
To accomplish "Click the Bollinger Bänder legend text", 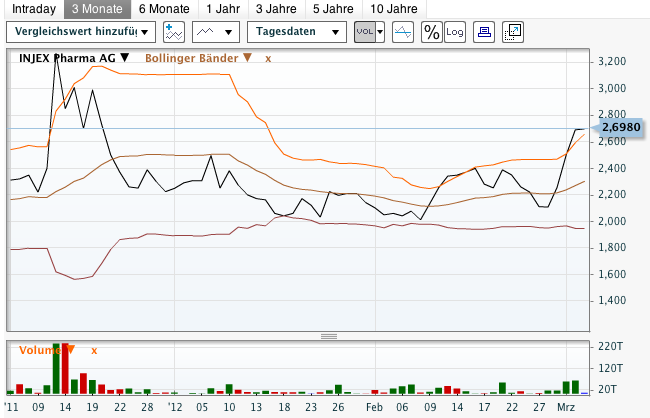I will (x=192, y=58).
